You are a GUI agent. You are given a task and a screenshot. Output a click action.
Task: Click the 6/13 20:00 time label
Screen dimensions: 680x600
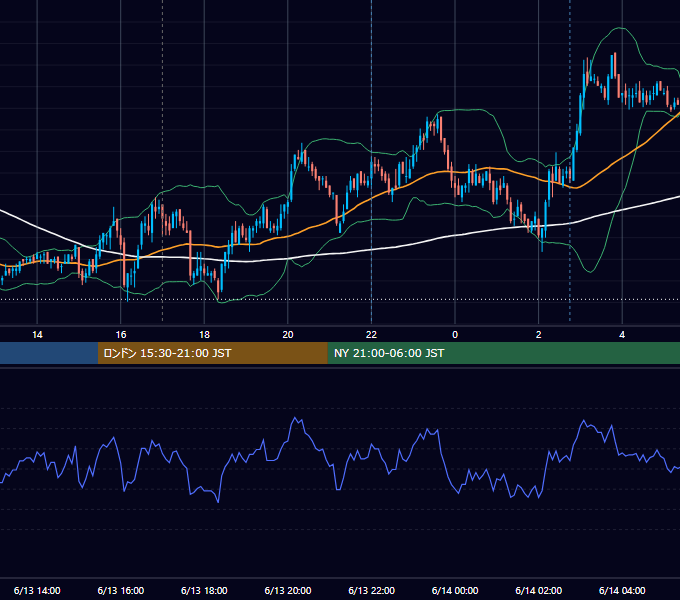click(x=288, y=590)
